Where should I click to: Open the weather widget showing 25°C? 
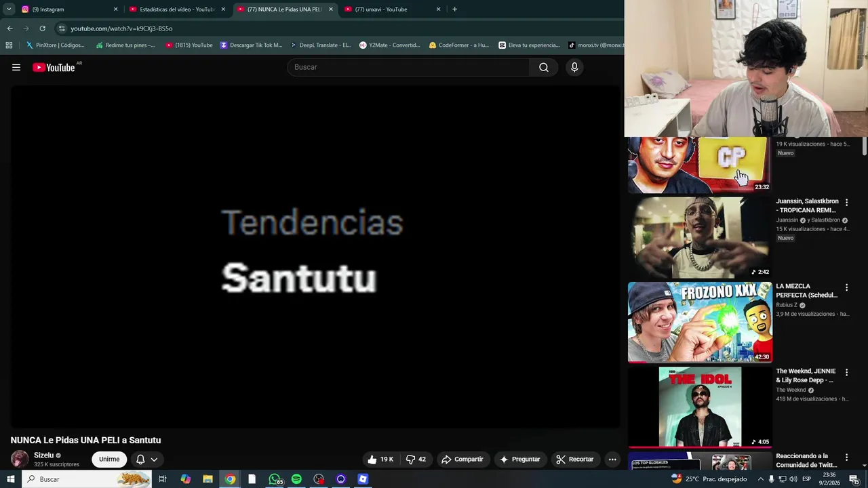[x=709, y=479]
